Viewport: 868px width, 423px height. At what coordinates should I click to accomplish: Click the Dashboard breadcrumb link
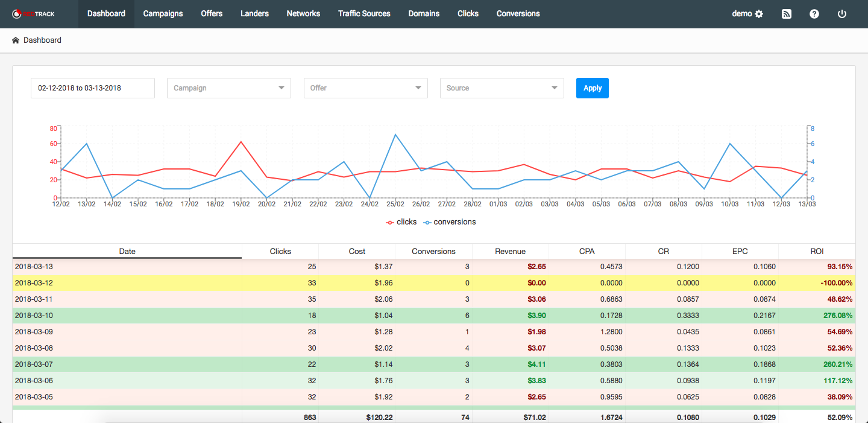pyautogui.click(x=42, y=40)
